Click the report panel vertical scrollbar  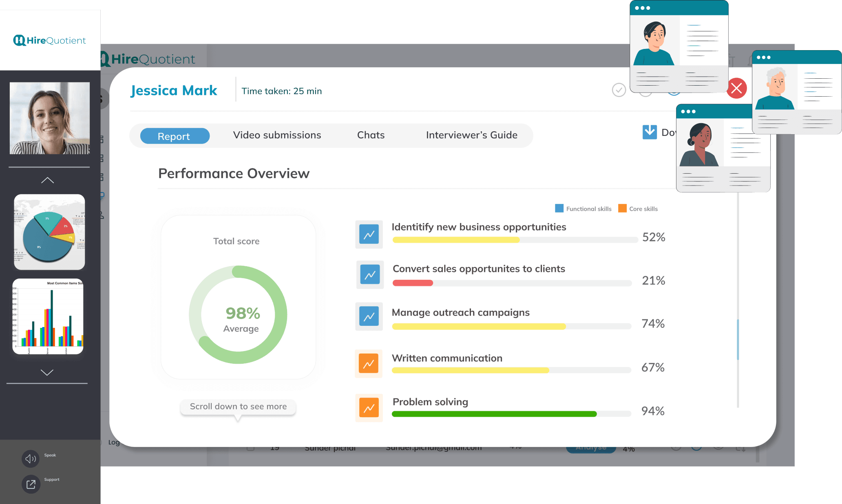click(738, 339)
